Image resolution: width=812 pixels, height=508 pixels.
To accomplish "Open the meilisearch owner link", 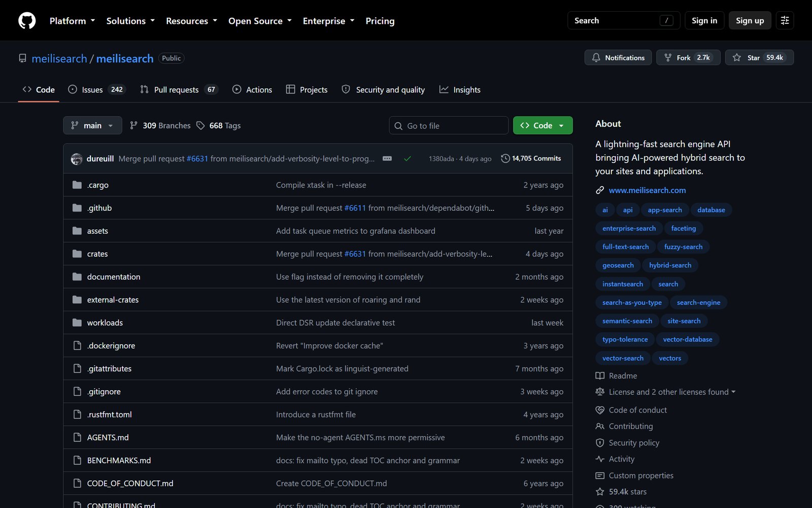I will (x=59, y=58).
